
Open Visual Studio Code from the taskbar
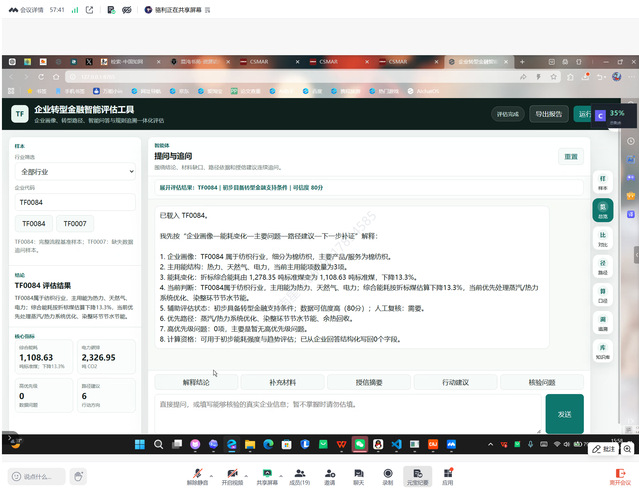pos(396,444)
